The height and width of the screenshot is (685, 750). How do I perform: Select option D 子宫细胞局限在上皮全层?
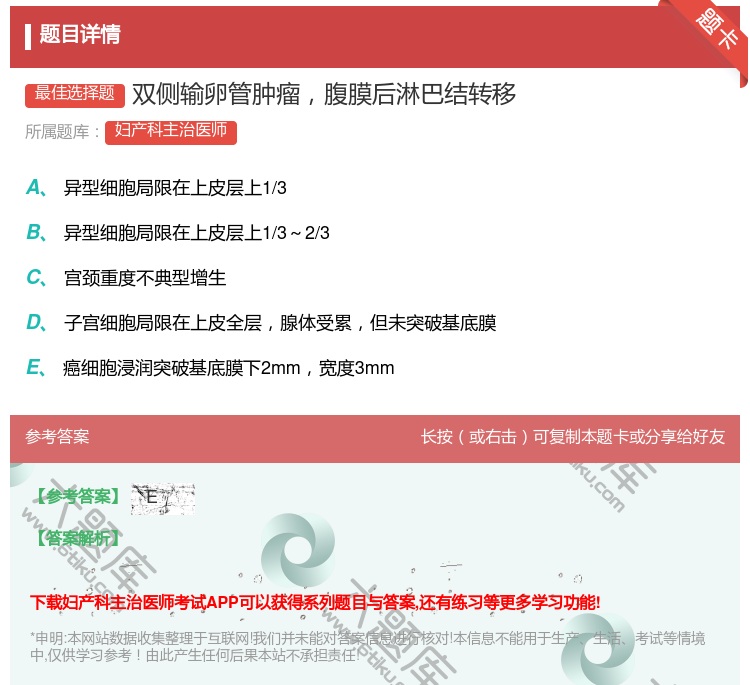coord(280,323)
